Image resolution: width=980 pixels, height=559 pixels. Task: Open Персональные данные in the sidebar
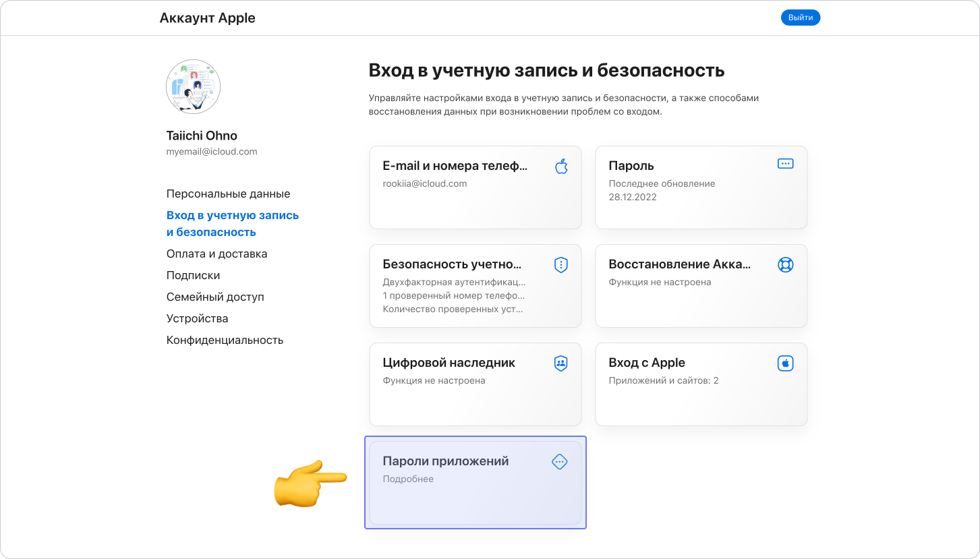click(228, 194)
